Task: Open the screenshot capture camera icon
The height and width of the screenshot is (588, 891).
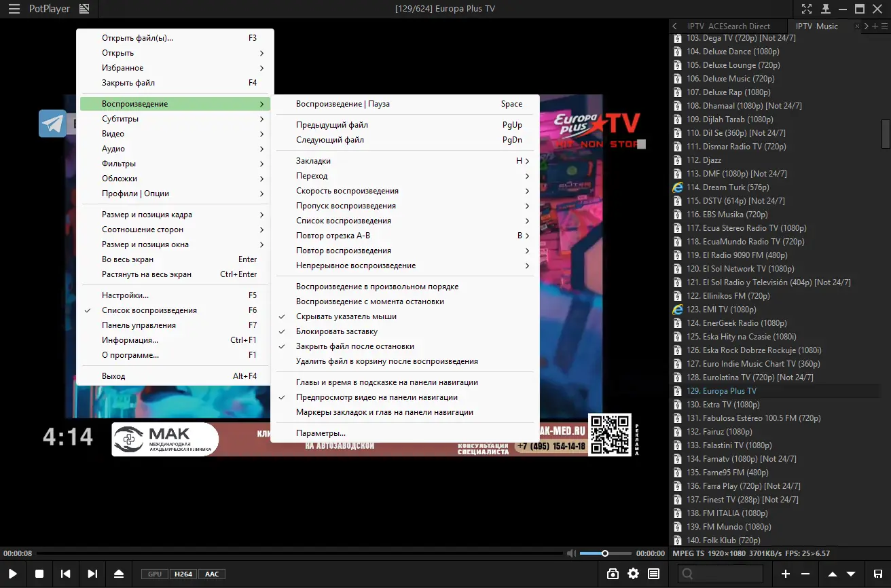Action: [613, 574]
